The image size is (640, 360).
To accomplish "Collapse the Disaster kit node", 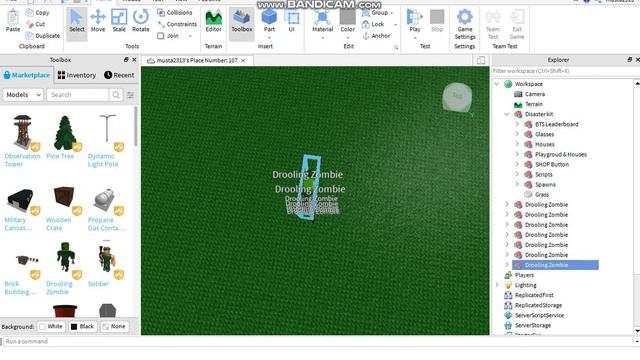I will pos(507,114).
